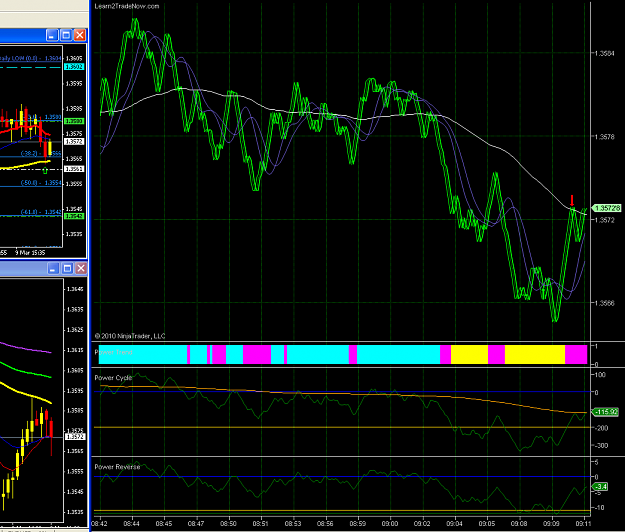Click the -3.4 Power Reverse value marker

(601, 487)
